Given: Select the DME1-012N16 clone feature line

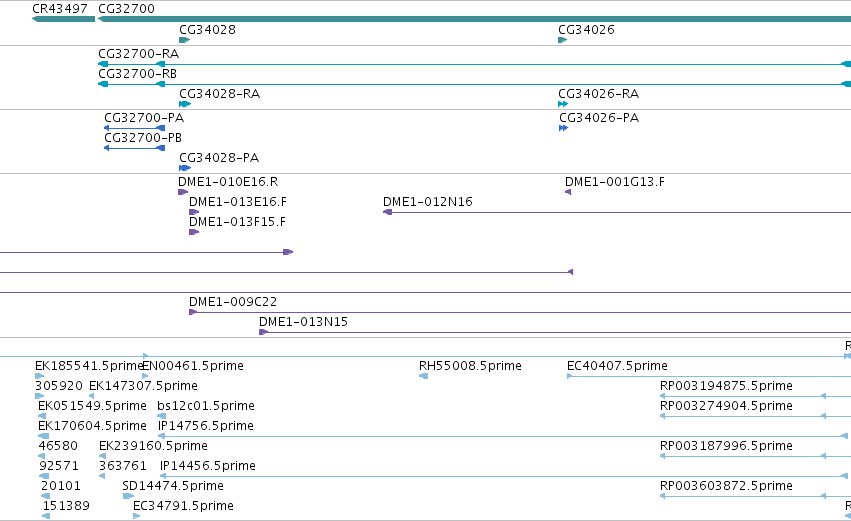Looking at the screenshot, I should 617,212.
